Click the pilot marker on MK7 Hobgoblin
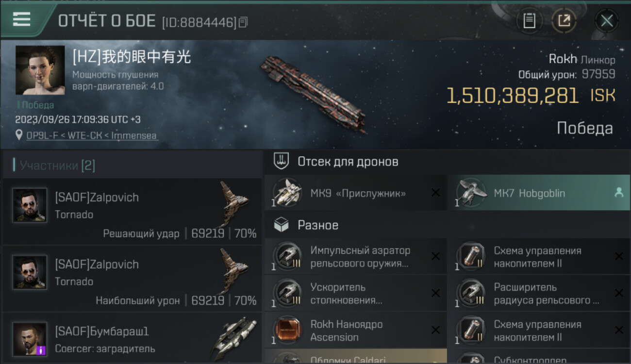The width and height of the screenshot is (631, 364). tap(618, 193)
